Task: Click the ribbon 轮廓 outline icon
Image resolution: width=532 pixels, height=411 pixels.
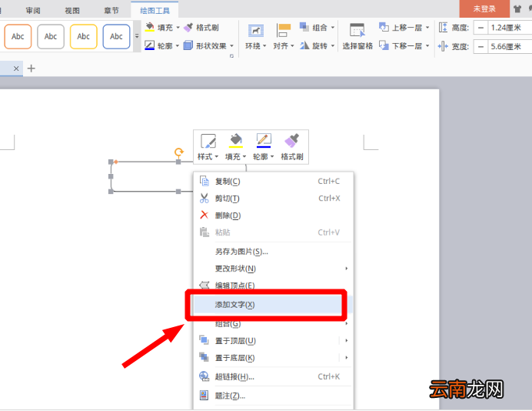Action: 150,45
